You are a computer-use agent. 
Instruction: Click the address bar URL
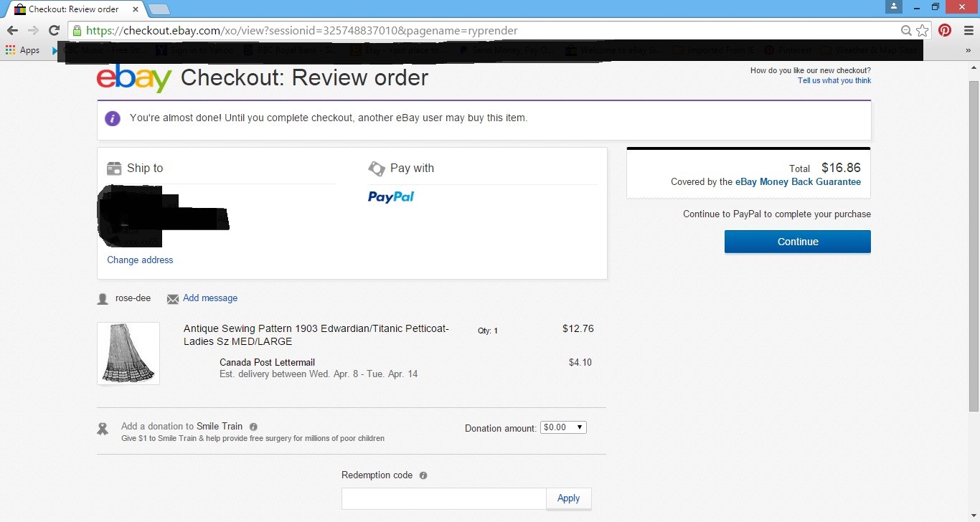301,31
